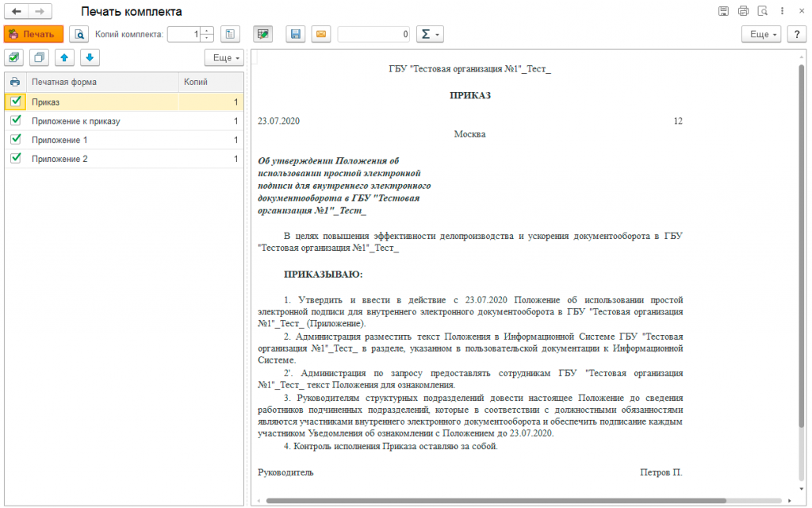Open the Еще dropdown on the preview toolbar
The height and width of the screenshot is (508, 812).
760,34
